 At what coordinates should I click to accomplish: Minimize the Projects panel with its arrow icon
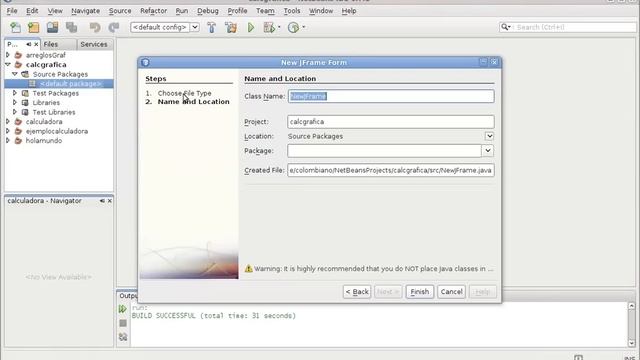click(28, 44)
